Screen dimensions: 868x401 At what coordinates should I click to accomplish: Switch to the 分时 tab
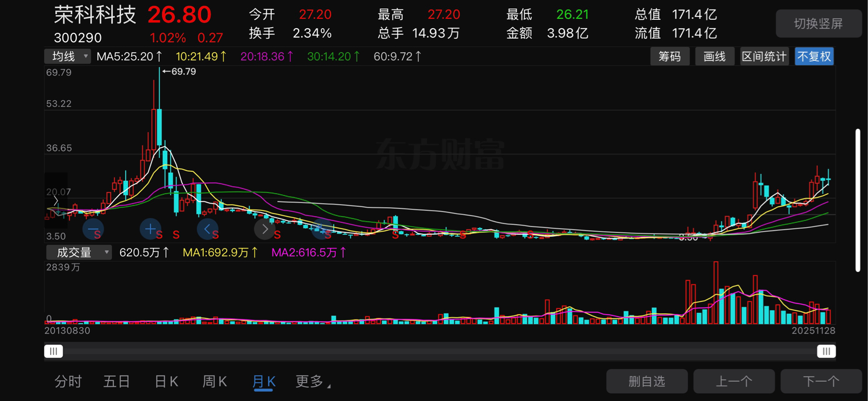coord(68,382)
